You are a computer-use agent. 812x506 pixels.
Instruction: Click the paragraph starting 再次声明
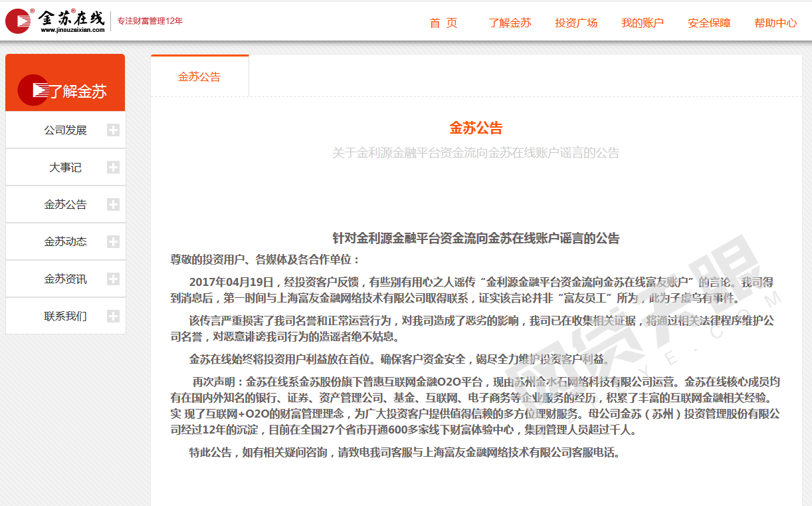pos(475,406)
